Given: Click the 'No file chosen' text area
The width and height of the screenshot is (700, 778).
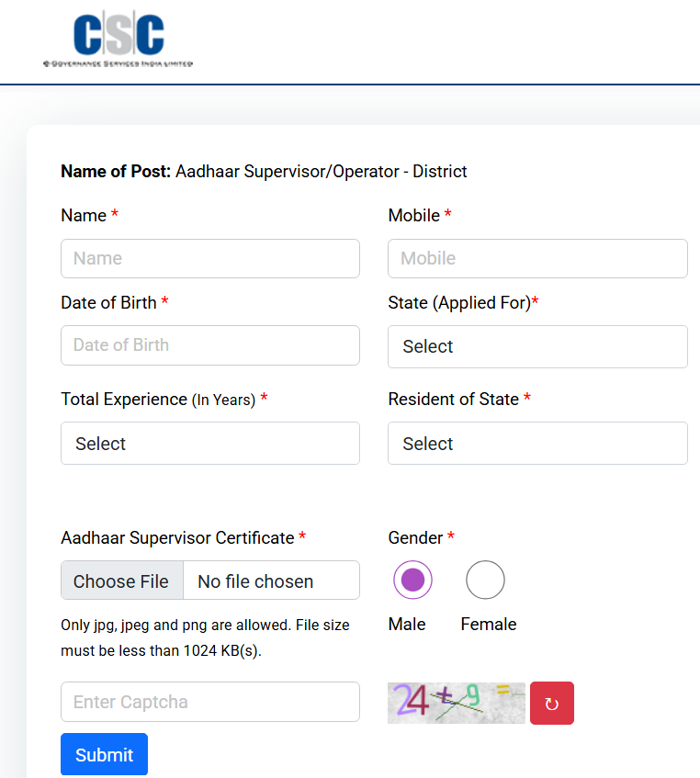Looking at the screenshot, I should (x=255, y=581).
